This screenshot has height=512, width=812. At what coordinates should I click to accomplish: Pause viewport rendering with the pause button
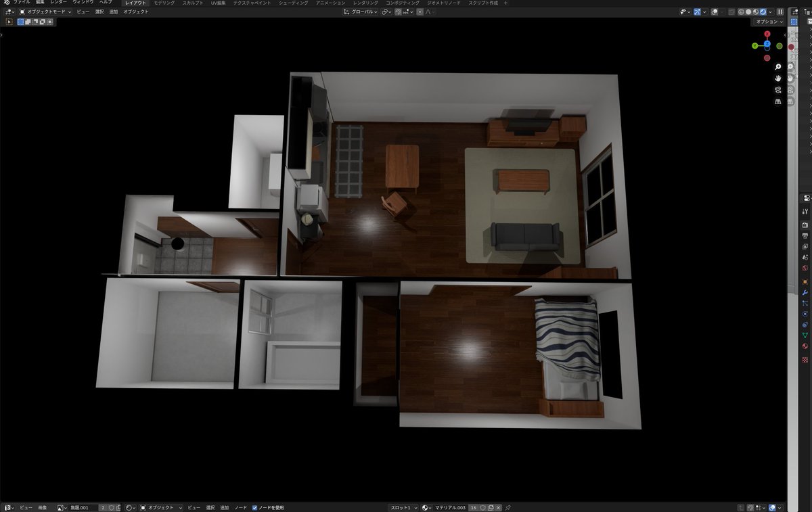[x=780, y=11]
